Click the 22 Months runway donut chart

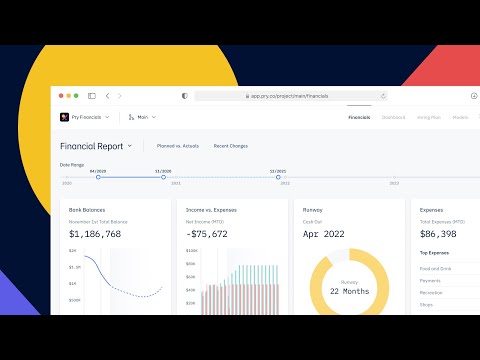[349, 283]
